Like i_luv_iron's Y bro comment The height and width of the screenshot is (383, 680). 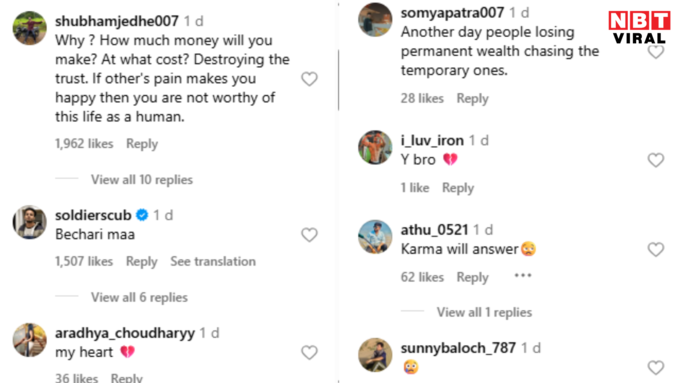[x=656, y=160]
